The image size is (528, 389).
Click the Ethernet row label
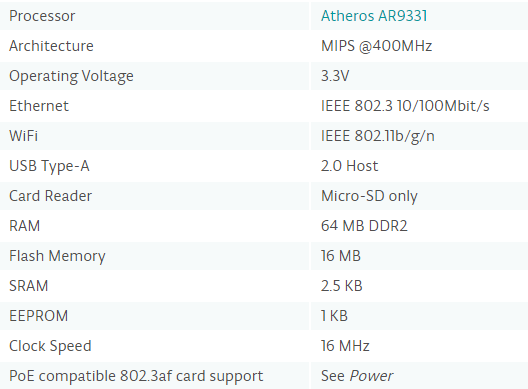tap(39, 106)
